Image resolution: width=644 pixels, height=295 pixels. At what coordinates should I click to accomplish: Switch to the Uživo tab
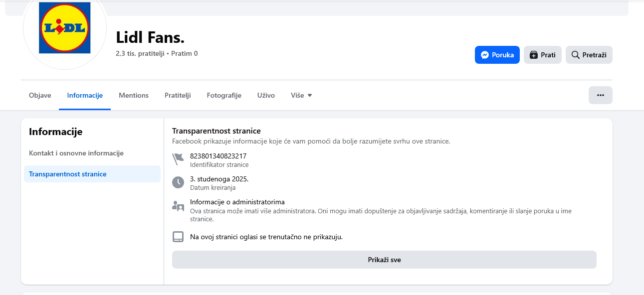coord(266,95)
